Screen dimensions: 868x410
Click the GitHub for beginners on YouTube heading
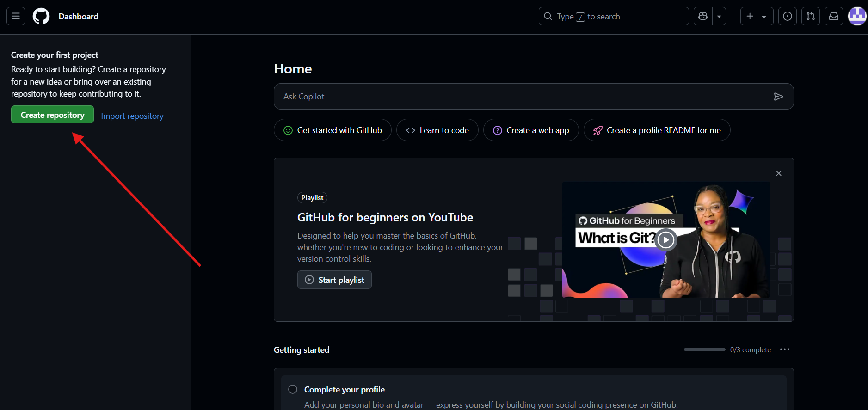click(x=385, y=217)
